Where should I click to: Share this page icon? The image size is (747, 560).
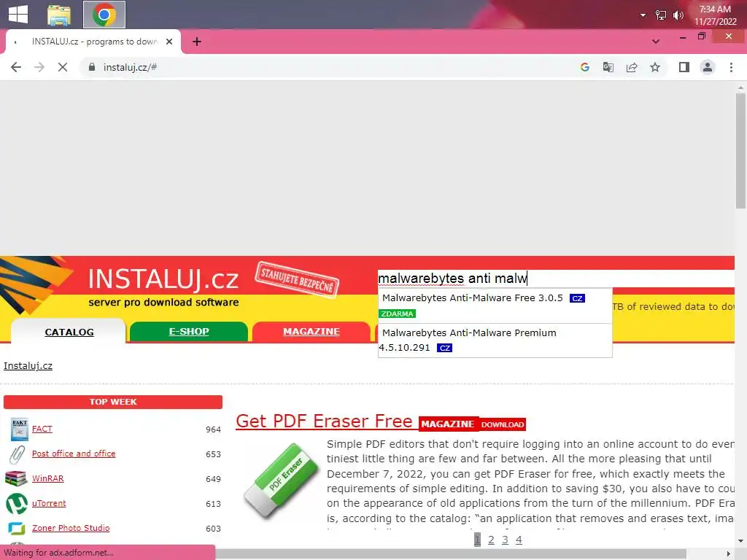(x=632, y=67)
